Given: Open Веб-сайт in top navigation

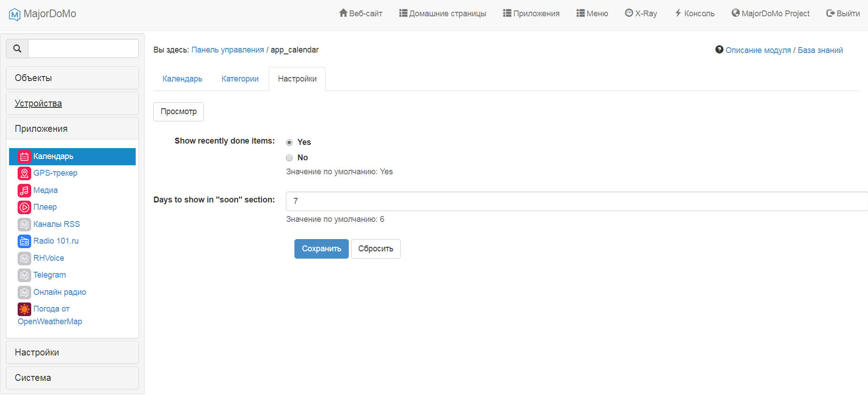Looking at the screenshot, I should pos(361,14).
